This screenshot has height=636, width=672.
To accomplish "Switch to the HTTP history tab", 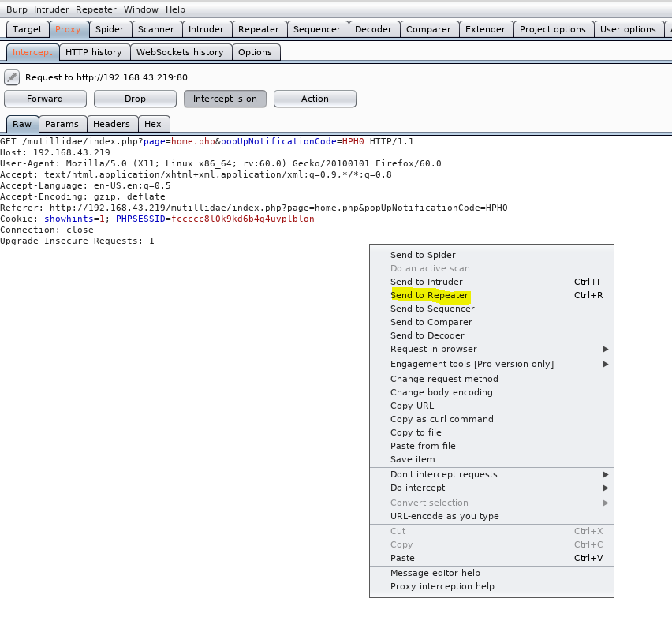I will 94,51.
